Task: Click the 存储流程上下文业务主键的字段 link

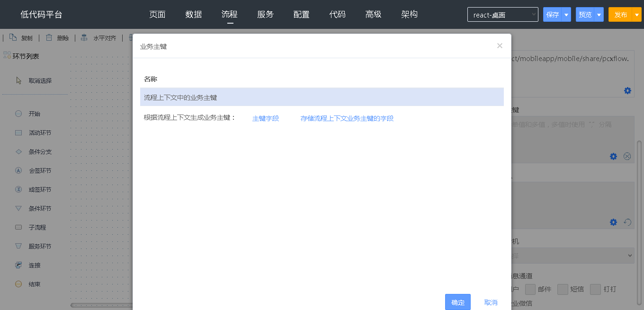Action: (347, 118)
